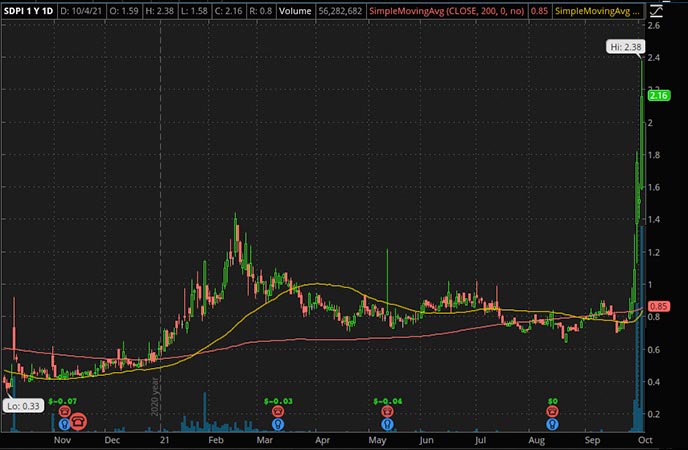Click the Aug label on time axis
Screen dimensions: 688x450
pyautogui.click(x=536, y=440)
